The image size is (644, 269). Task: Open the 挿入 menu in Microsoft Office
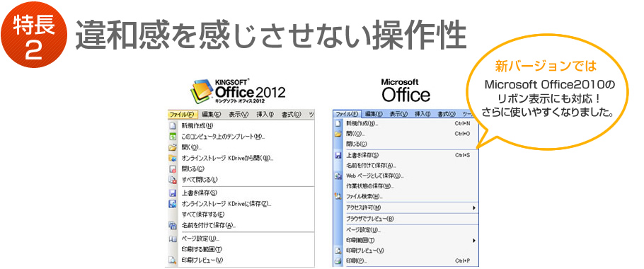[422, 114]
